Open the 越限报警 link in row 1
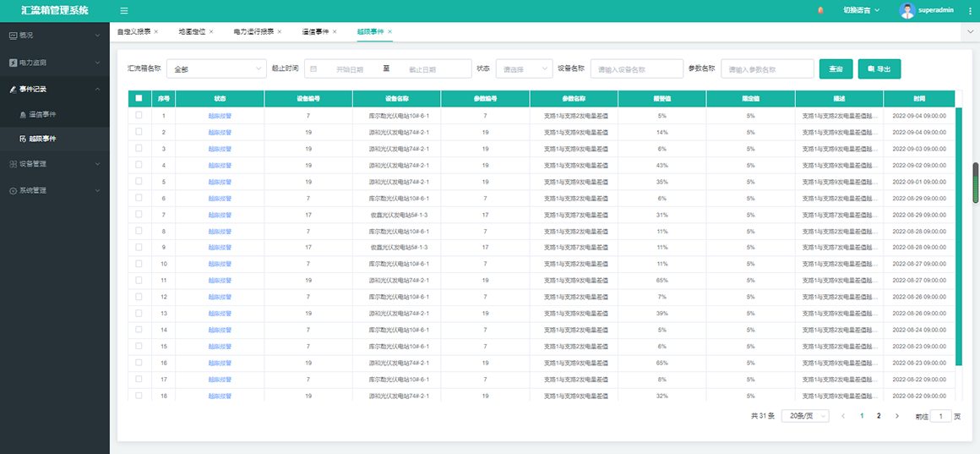 (220, 116)
